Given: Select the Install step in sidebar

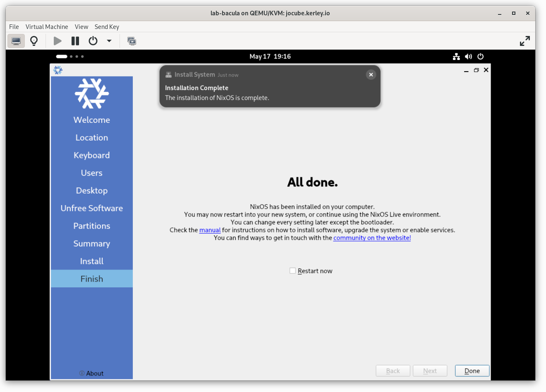Looking at the screenshot, I should click(x=92, y=261).
